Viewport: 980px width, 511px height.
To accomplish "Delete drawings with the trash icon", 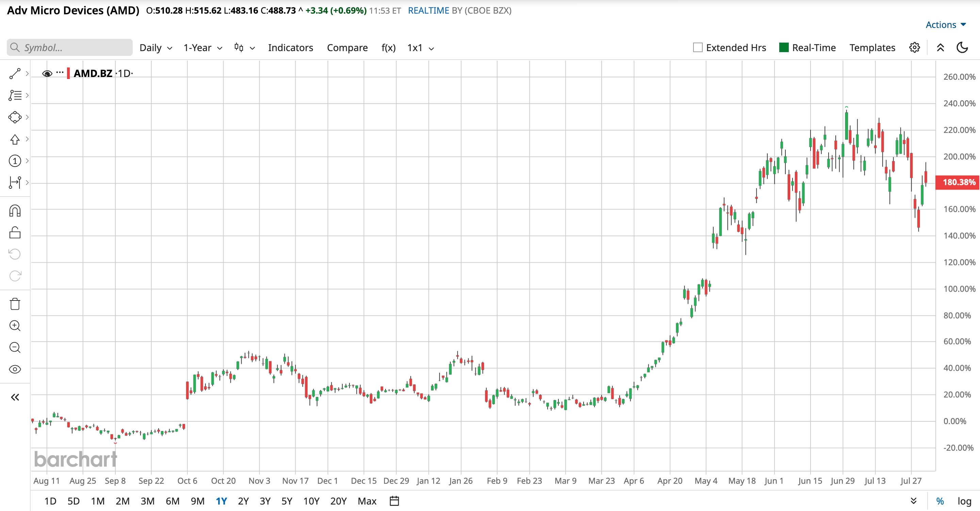I will click(x=15, y=304).
